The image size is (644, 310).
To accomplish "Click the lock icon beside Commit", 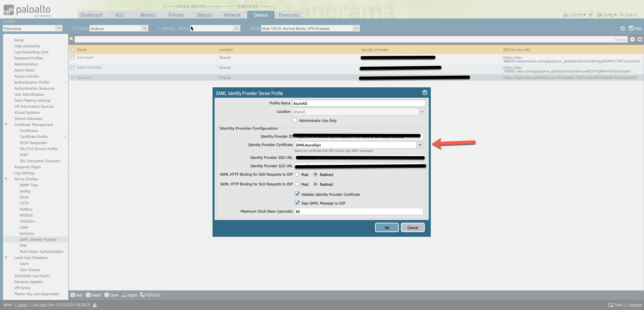I will point(591,15).
